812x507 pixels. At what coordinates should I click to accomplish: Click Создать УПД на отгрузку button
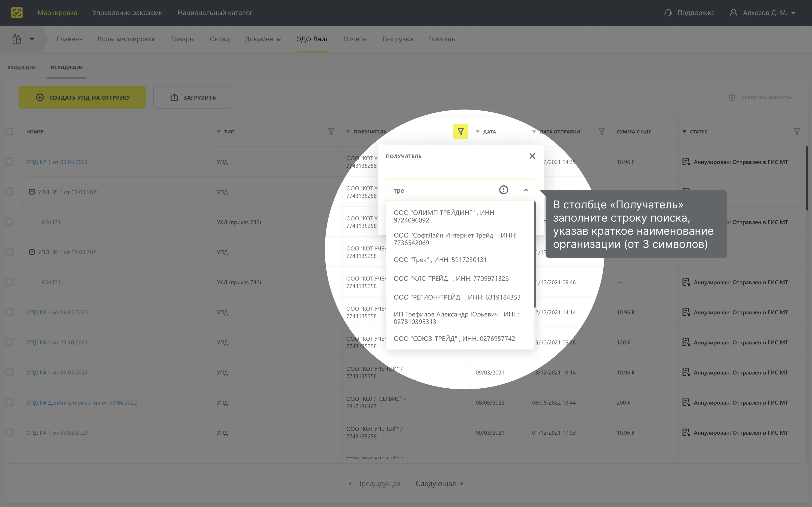pos(82,97)
